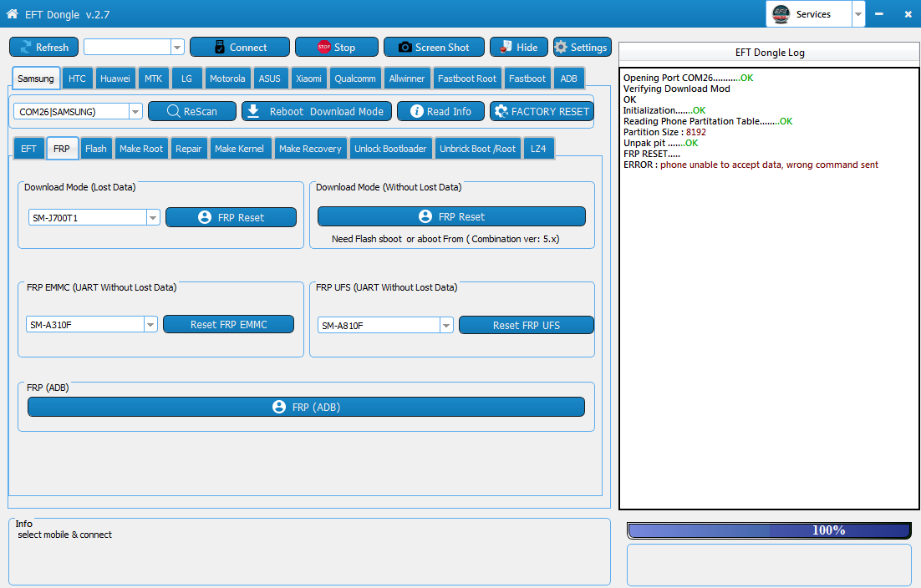Click the gear icon on Settings
The height and width of the screenshot is (588, 921).
[x=561, y=47]
